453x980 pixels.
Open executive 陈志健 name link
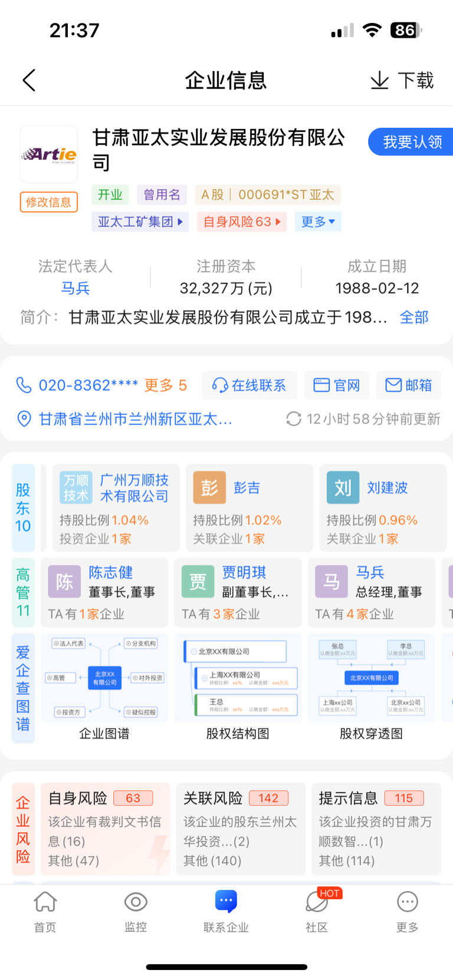[x=111, y=572]
